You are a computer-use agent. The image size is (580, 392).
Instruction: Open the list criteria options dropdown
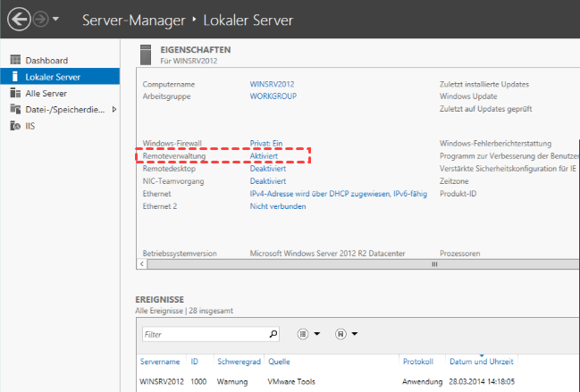309,334
